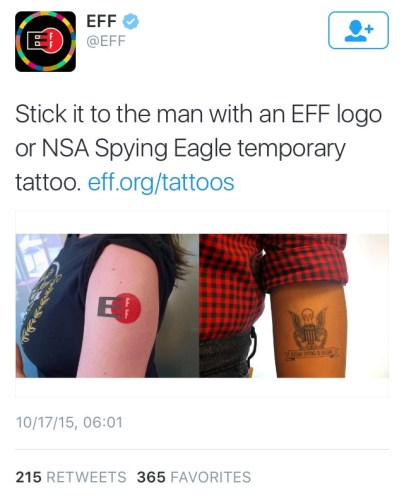Click the red EFF circle tattoo on arm

coord(120,308)
